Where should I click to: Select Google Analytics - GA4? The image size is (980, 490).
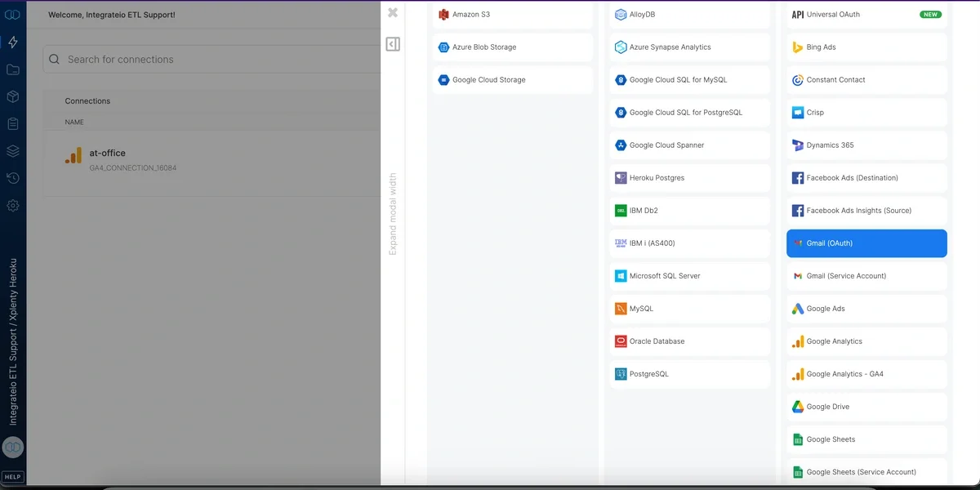pos(866,374)
